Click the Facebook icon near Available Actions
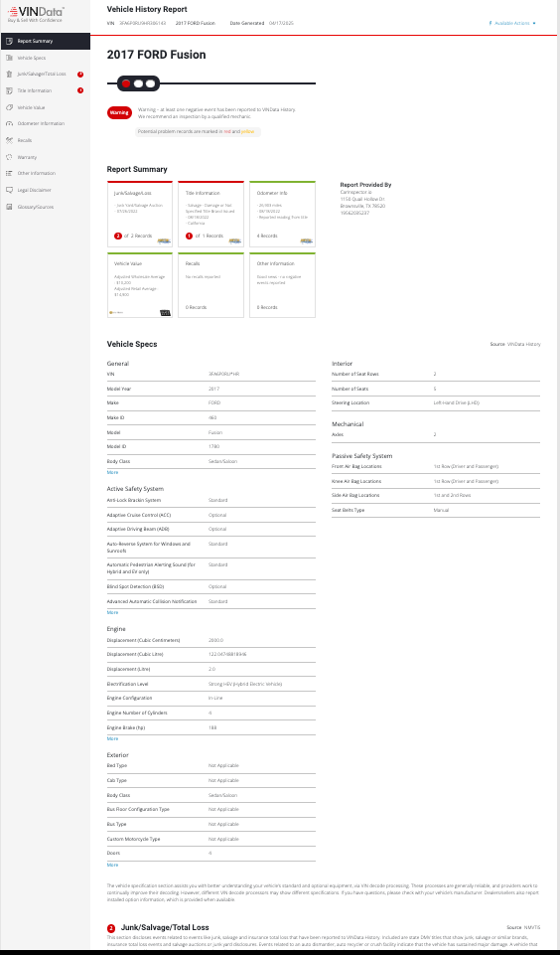This screenshot has width=560, height=955. coord(490,23)
